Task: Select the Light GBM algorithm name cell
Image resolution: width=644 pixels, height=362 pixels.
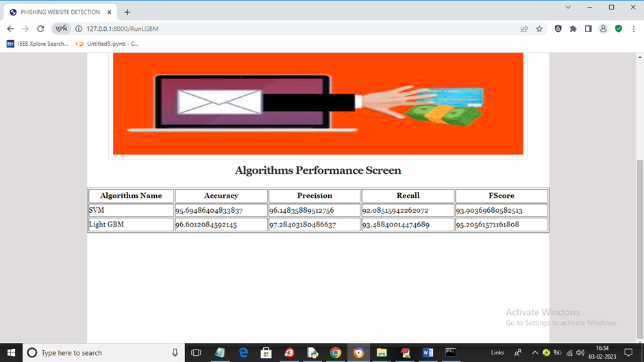Action: click(131, 224)
